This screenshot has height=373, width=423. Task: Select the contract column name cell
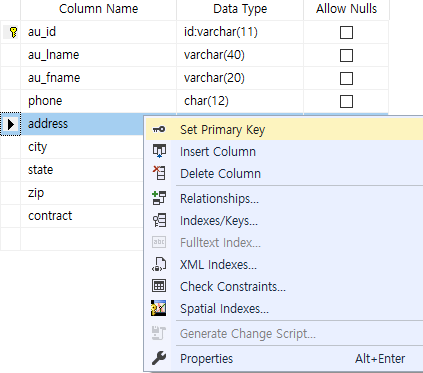coord(82,216)
